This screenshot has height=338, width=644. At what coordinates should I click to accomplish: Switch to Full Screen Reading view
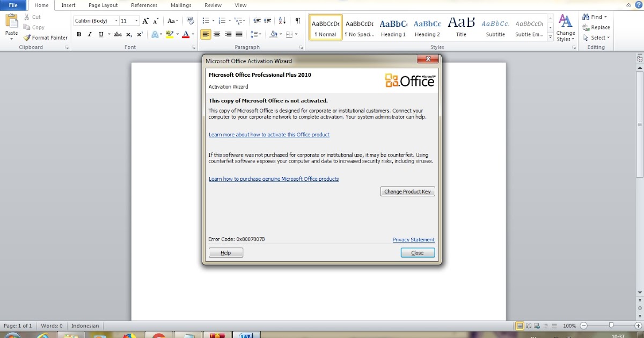coord(529,326)
